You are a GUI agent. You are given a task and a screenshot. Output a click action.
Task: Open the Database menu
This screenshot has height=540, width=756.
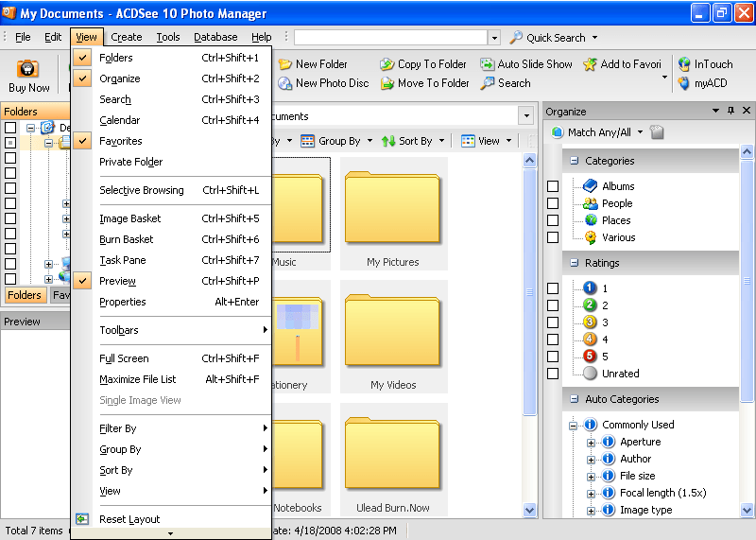tap(215, 37)
